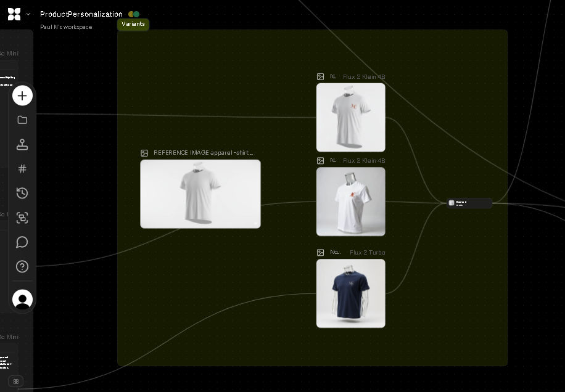Open the Flux 2 Klein 4B model selector
This screenshot has height=392, width=565.
pyautogui.click(x=364, y=77)
